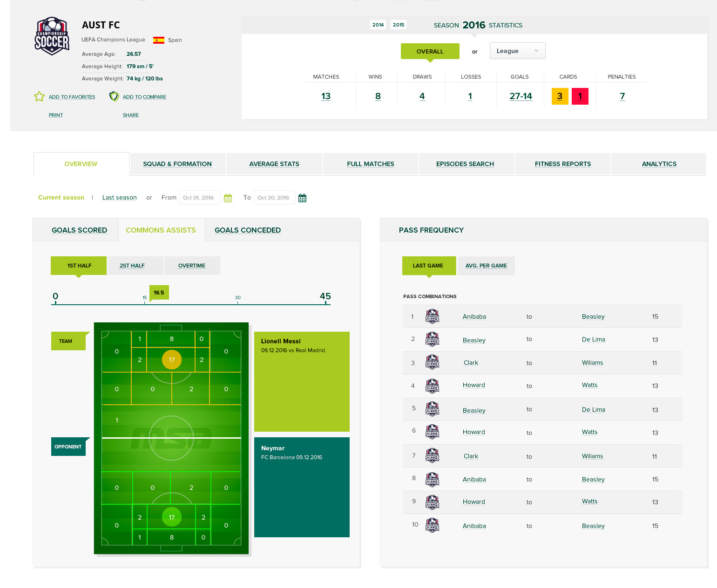Click the 16.5 minute timeline slider marker
Image resolution: width=717 pixels, height=588 pixels.
tap(159, 293)
